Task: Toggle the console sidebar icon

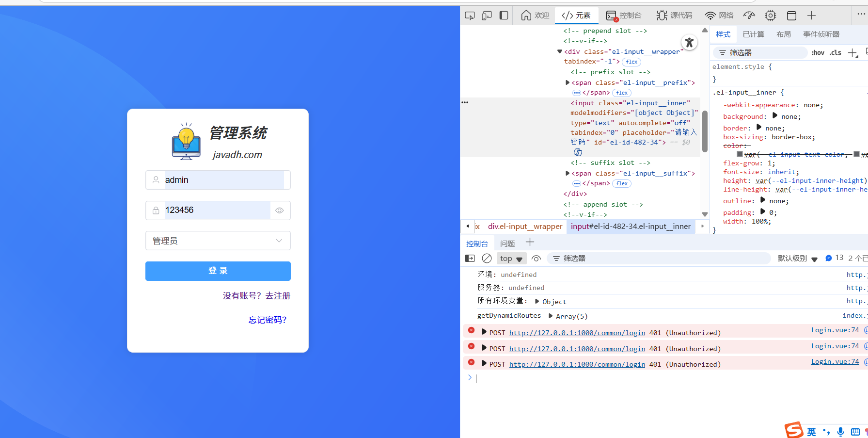Action: [470, 259]
